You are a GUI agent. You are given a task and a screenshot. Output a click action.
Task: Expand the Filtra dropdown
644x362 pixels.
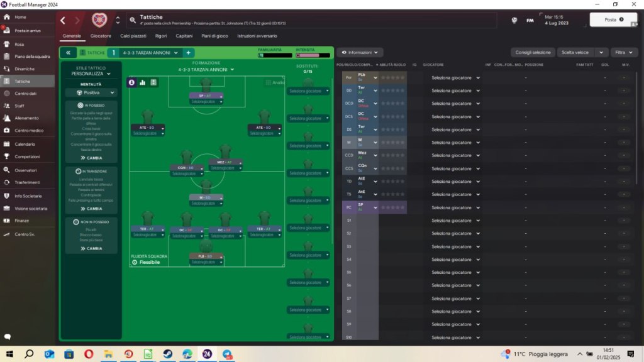click(623, 53)
